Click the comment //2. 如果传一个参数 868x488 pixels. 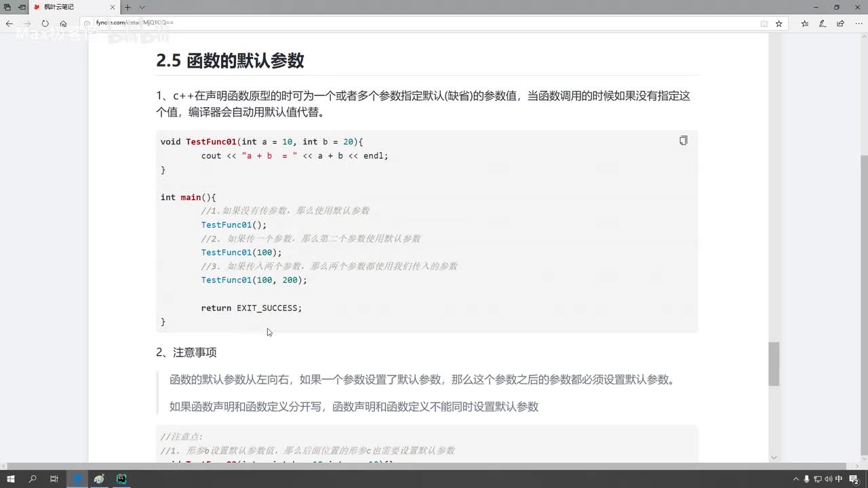coord(311,239)
